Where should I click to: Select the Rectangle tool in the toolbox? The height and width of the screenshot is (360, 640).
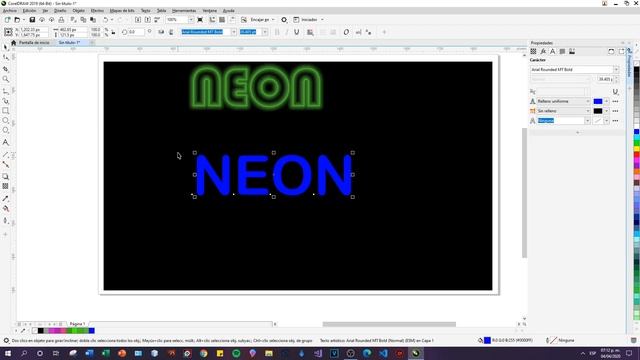pos(6,111)
